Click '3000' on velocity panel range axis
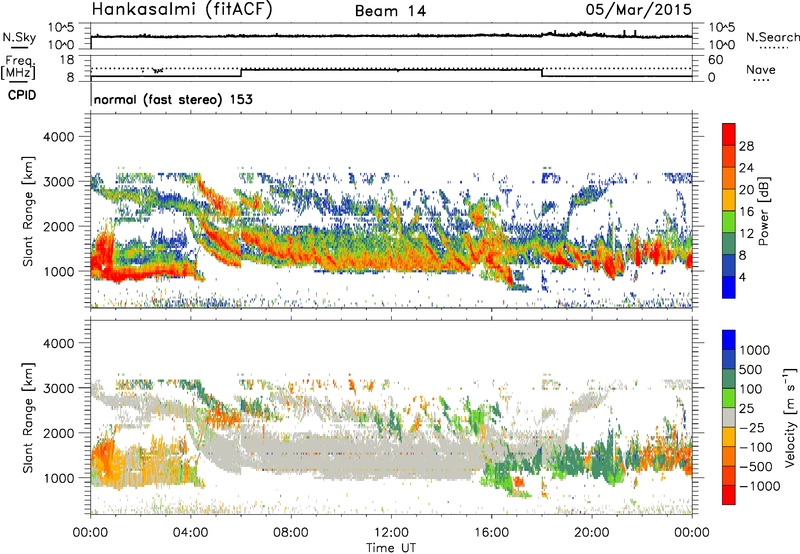The image size is (800, 554). pos(58,388)
